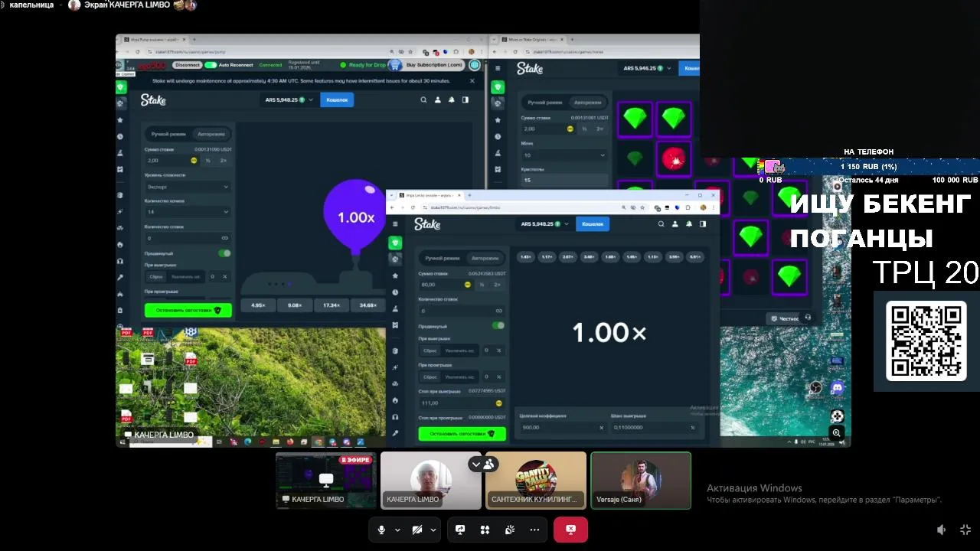Halve the bet with ½ in Limbo window

[482, 285]
